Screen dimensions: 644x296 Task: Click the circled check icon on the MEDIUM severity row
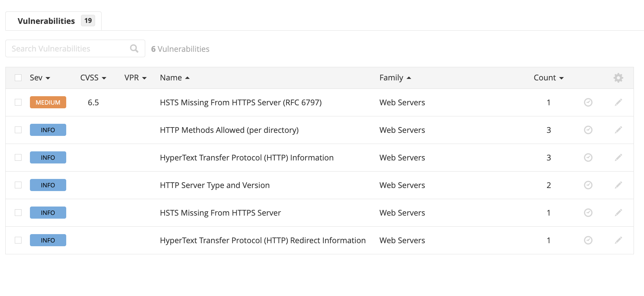pos(588,103)
